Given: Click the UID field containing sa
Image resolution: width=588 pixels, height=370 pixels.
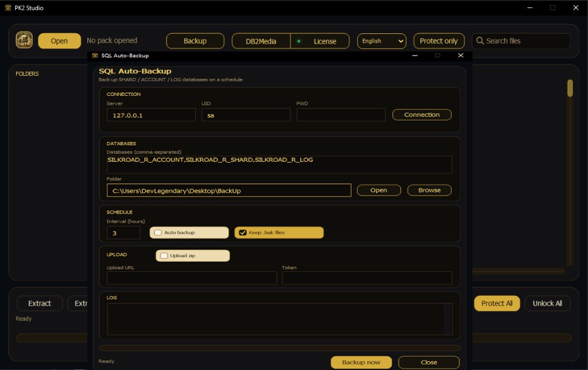Looking at the screenshot, I should (x=246, y=115).
